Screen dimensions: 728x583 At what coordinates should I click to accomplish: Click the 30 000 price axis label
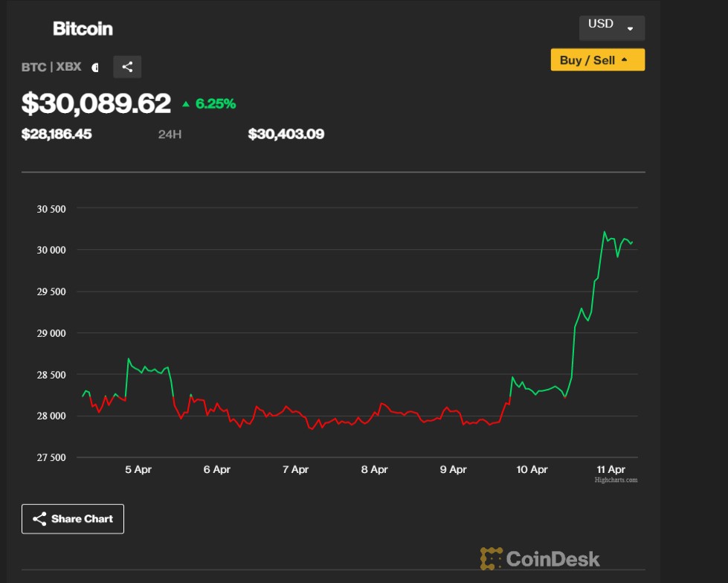pyautogui.click(x=51, y=250)
